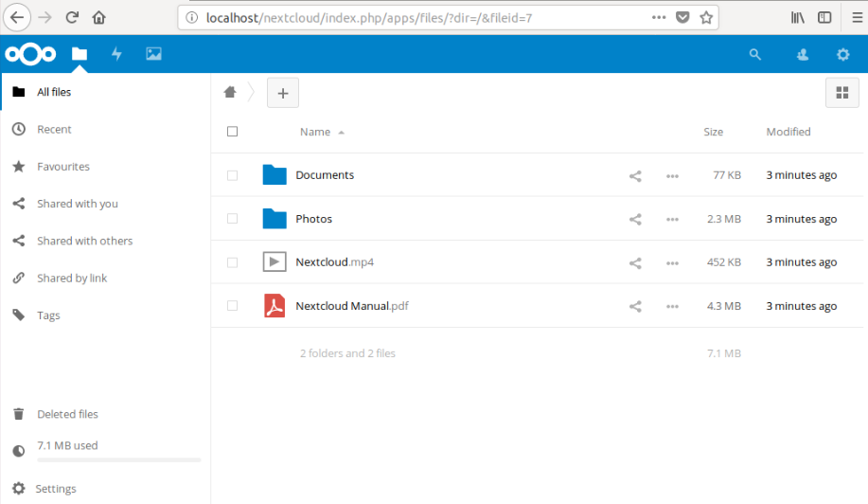Click the Nextcloud logo in the header
This screenshot has width=868, height=504.
30,54
